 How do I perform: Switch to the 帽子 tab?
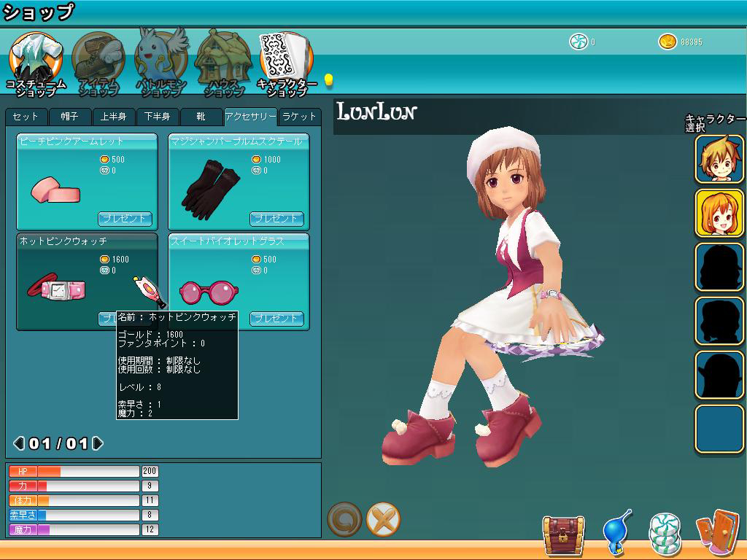pyautogui.click(x=70, y=117)
